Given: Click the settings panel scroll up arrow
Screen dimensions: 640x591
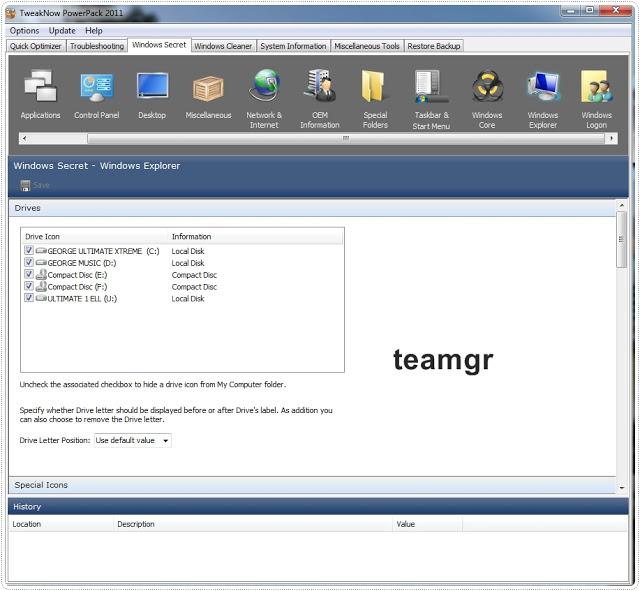Looking at the screenshot, I should [621, 205].
